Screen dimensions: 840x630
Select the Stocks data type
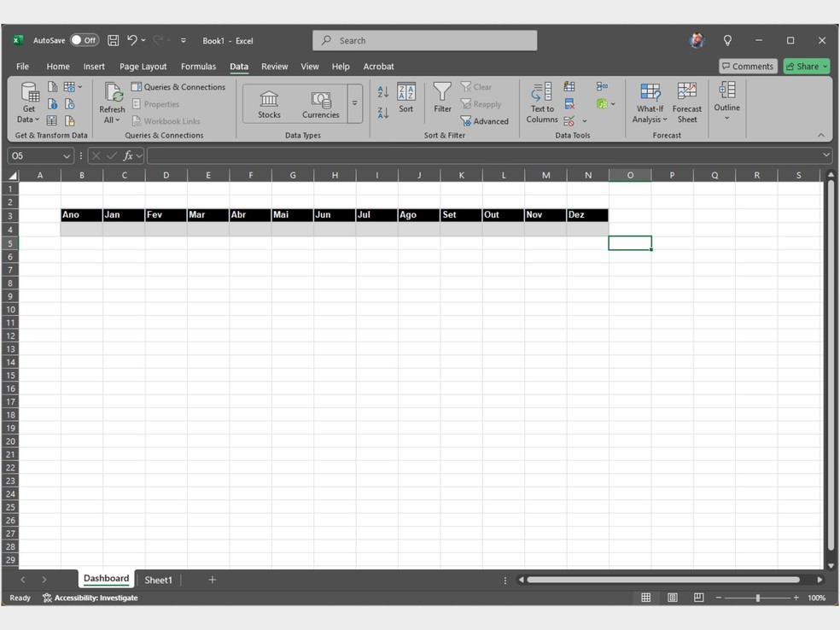coord(269,104)
